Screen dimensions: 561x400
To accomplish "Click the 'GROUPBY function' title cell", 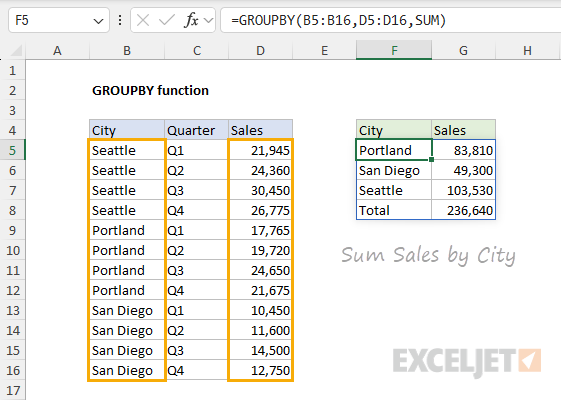I will pyautogui.click(x=150, y=91).
